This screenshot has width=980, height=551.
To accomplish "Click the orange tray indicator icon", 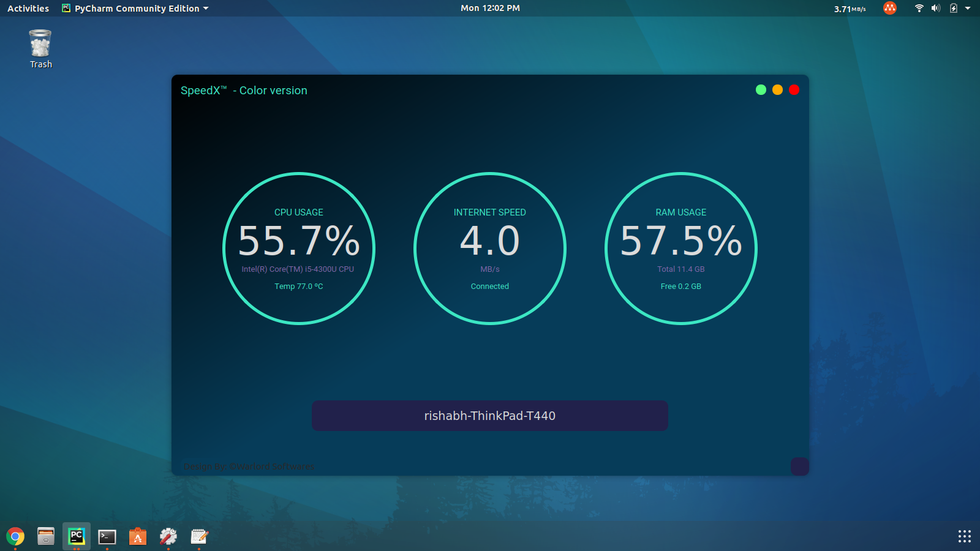I will click(x=890, y=8).
